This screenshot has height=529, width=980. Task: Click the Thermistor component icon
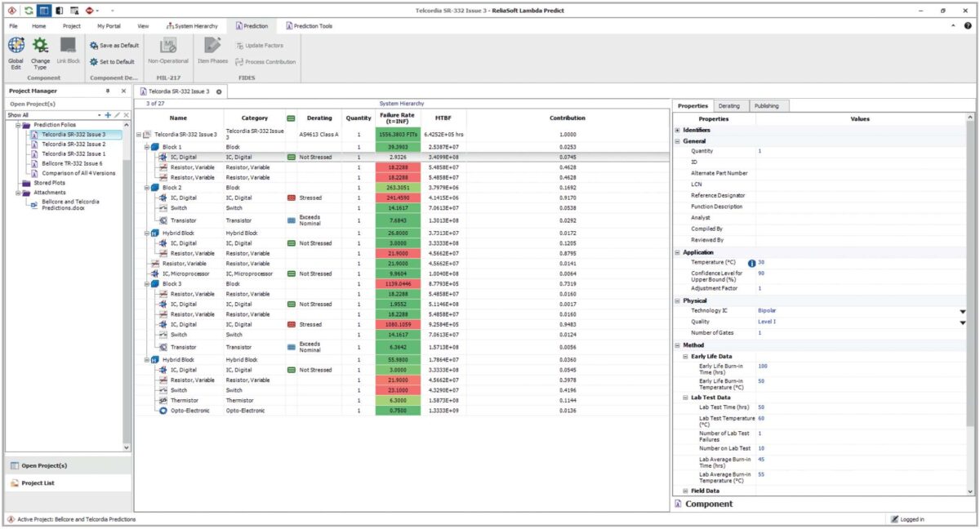[163, 400]
